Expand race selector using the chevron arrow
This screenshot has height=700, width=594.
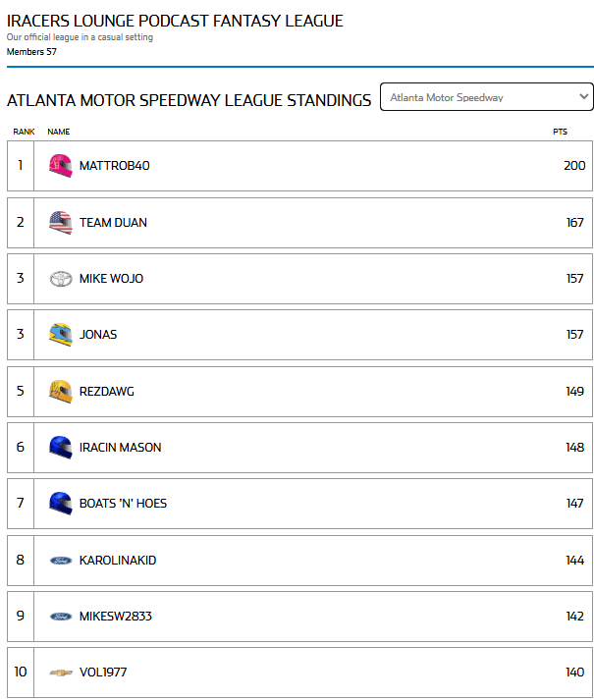pyautogui.click(x=583, y=96)
